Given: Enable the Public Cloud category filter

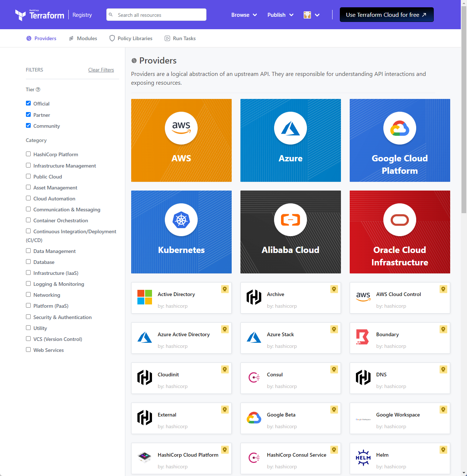Looking at the screenshot, I should click(29, 176).
